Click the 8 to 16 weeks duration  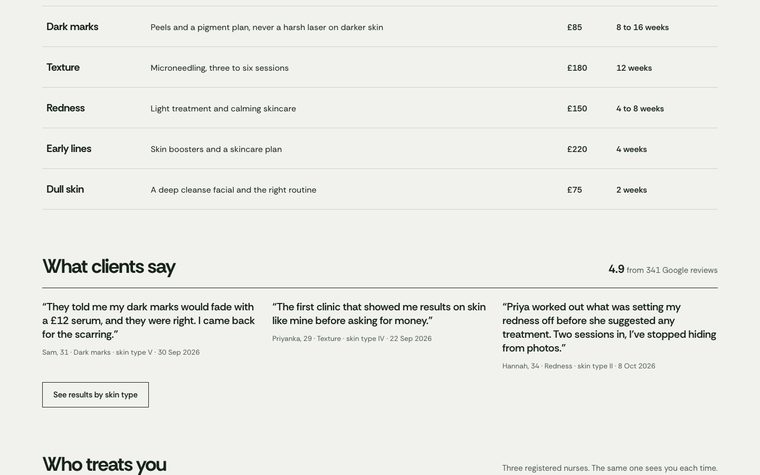[642, 27]
